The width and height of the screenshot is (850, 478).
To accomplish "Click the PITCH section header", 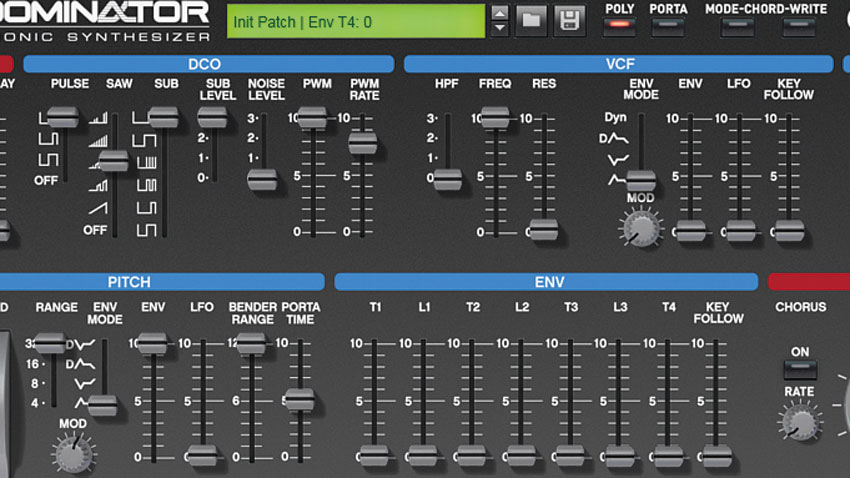I will (162, 282).
